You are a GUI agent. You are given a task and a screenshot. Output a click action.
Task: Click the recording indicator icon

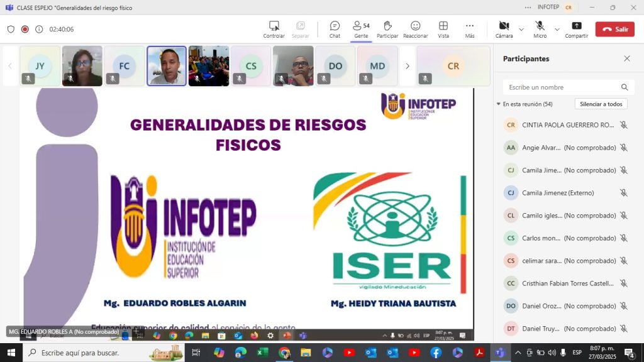coord(25,29)
